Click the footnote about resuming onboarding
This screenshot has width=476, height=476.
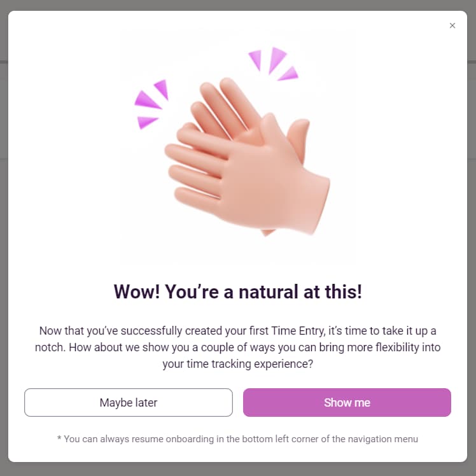click(x=238, y=439)
